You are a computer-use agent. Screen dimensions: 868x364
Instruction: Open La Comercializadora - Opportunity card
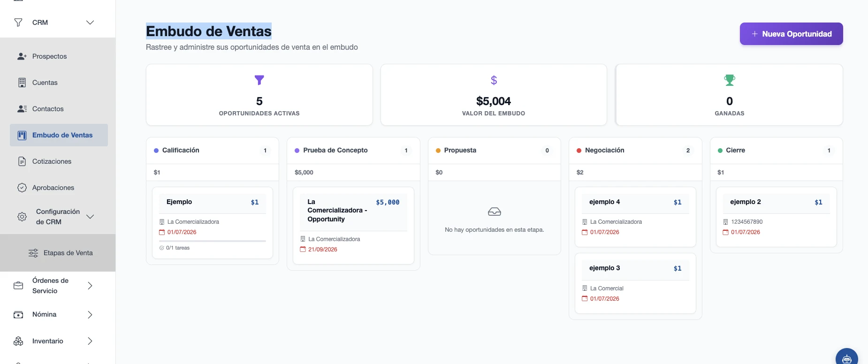coord(353,226)
